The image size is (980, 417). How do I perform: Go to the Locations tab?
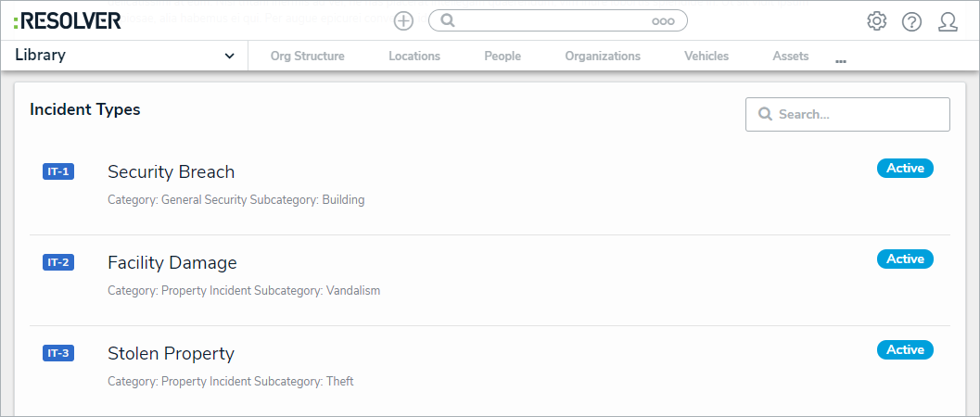pyautogui.click(x=414, y=56)
